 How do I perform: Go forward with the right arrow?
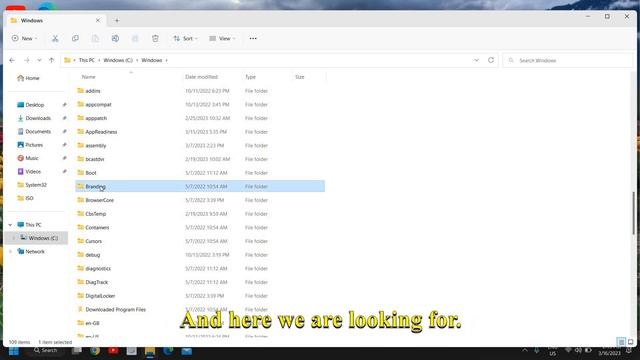coord(27,60)
